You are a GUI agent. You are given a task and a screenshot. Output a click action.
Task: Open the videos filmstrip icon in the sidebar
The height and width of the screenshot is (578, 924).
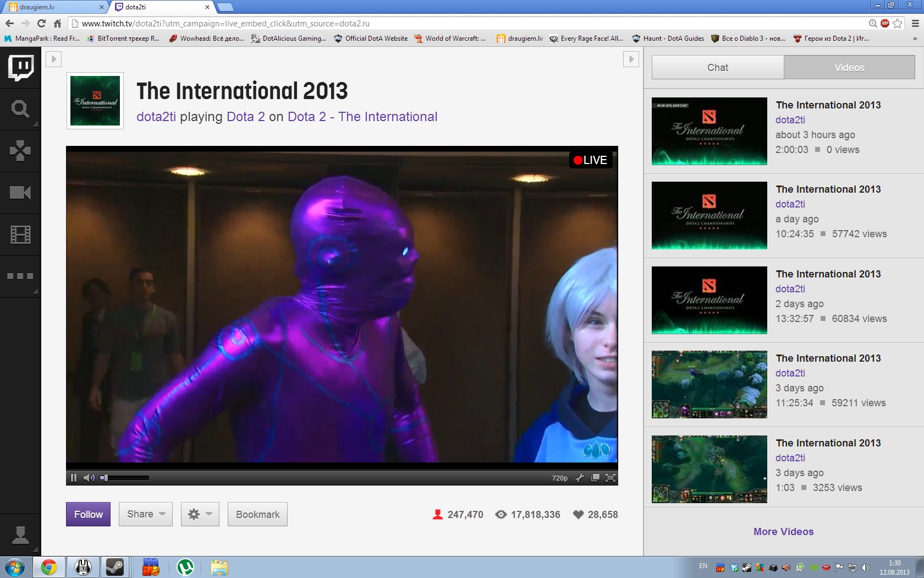click(x=20, y=235)
